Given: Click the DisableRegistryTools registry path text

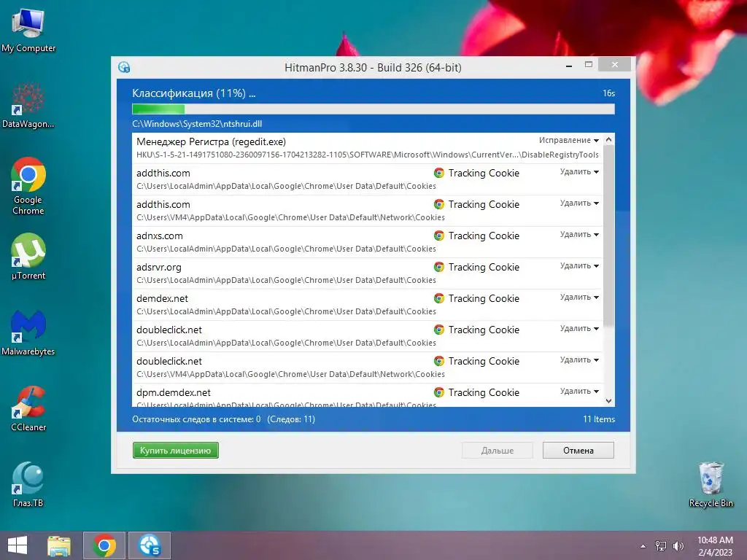Looking at the screenshot, I should pos(368,155).
